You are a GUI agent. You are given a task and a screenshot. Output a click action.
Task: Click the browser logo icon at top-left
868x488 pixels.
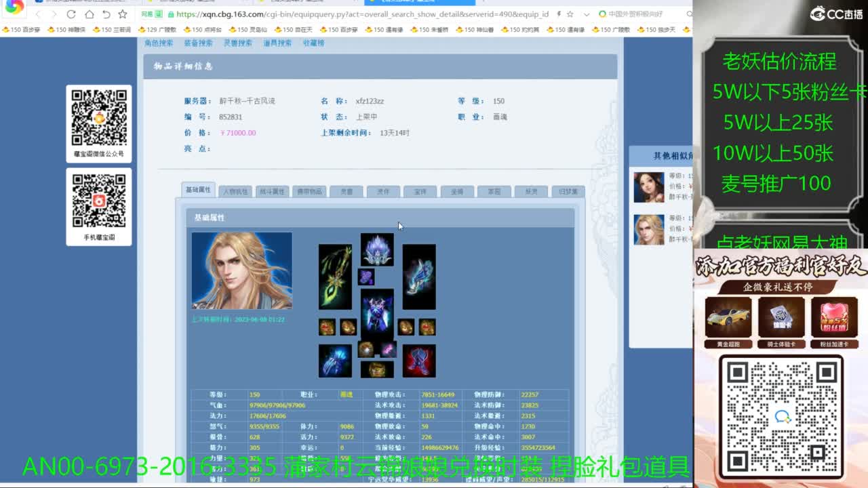[x=14, y=7]
